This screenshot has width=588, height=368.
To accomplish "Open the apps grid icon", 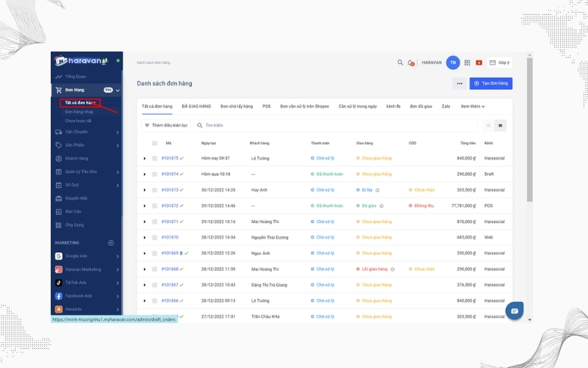I will click(x=467, y=63).
